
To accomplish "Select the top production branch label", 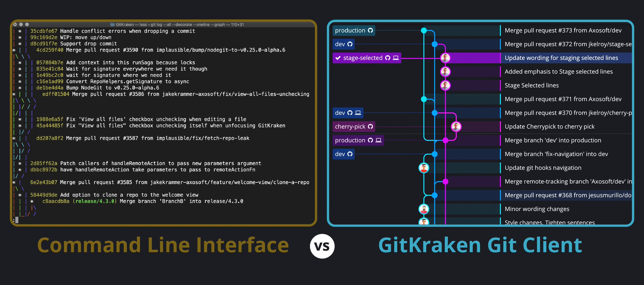I will pos(354,30).
